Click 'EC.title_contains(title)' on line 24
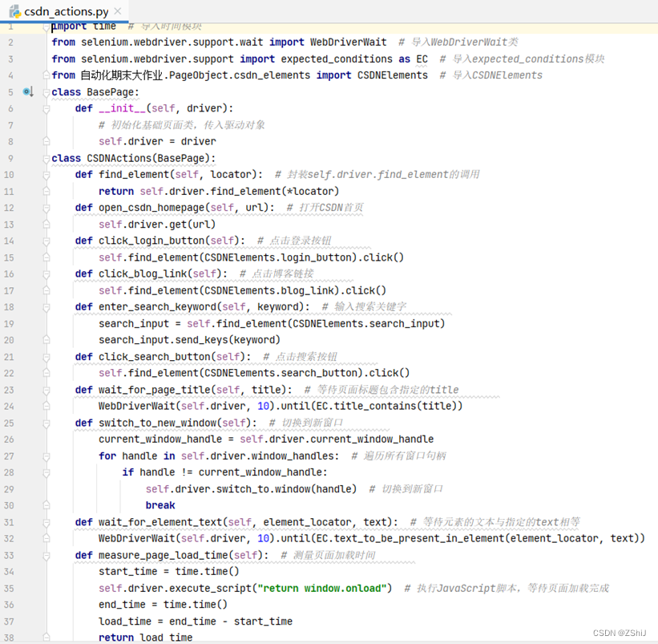The height and width of the screenshot is (644, 658). tap(386, 407)
